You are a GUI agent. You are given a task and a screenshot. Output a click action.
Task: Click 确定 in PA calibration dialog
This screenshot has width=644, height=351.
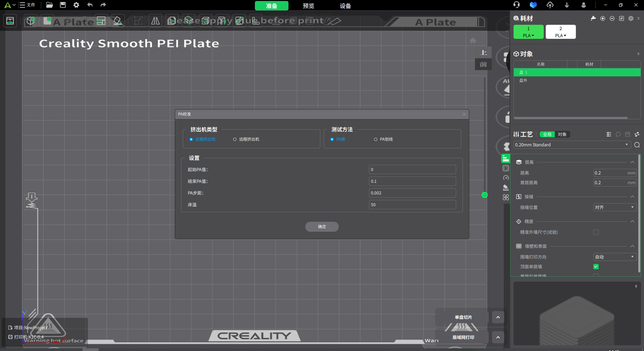click(322, 227)
